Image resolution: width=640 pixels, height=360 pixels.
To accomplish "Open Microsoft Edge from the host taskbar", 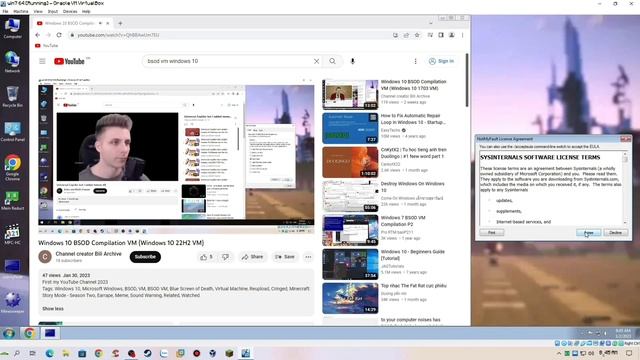I will (49, 353).
